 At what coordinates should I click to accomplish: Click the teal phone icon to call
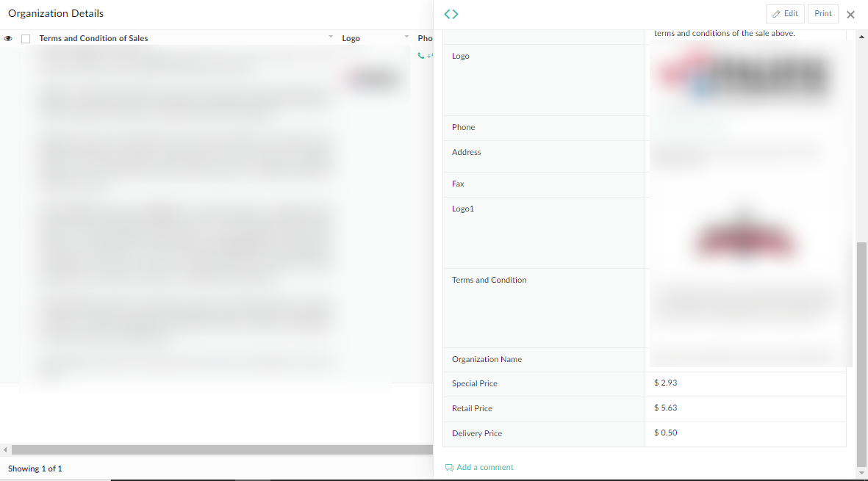pos(420,54)
